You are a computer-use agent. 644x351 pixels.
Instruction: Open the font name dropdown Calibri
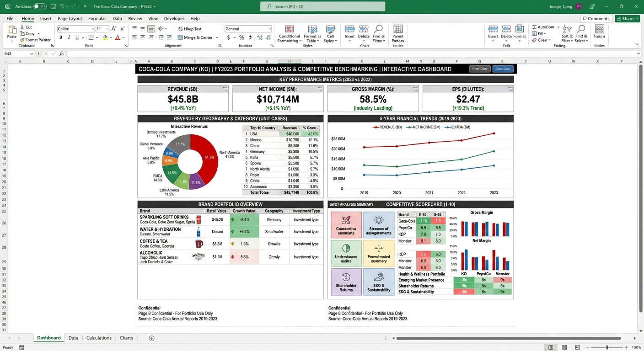pos(75,29)
